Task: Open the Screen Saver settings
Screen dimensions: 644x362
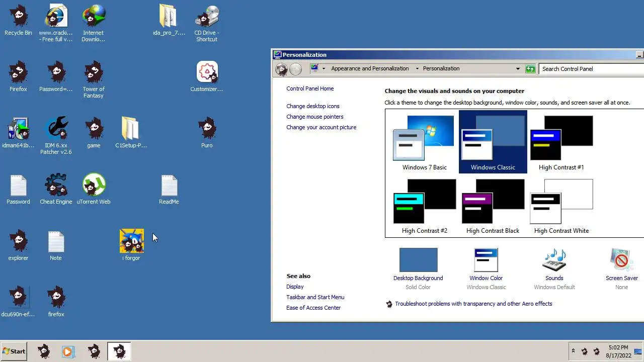Action: pyautogui.click(x=622, y=269)
